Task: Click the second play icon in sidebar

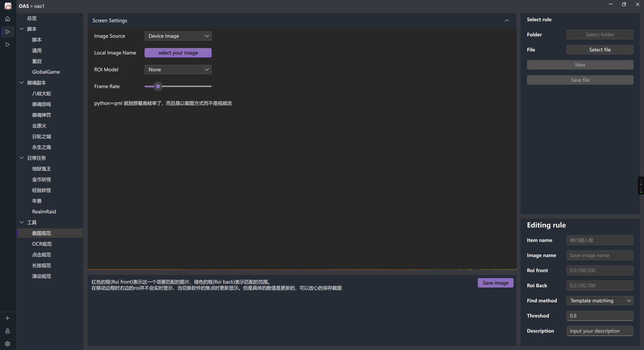Action: point(8,45)
